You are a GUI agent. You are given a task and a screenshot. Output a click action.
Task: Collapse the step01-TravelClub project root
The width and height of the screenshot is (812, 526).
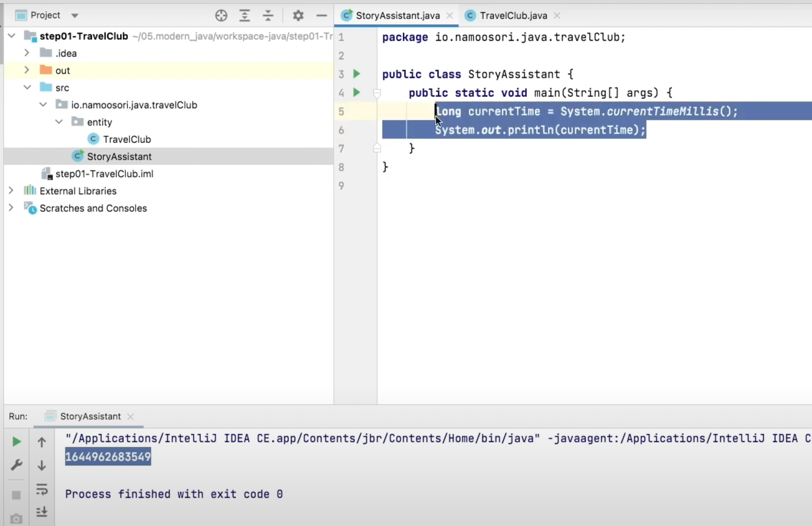tap(12, 36)
